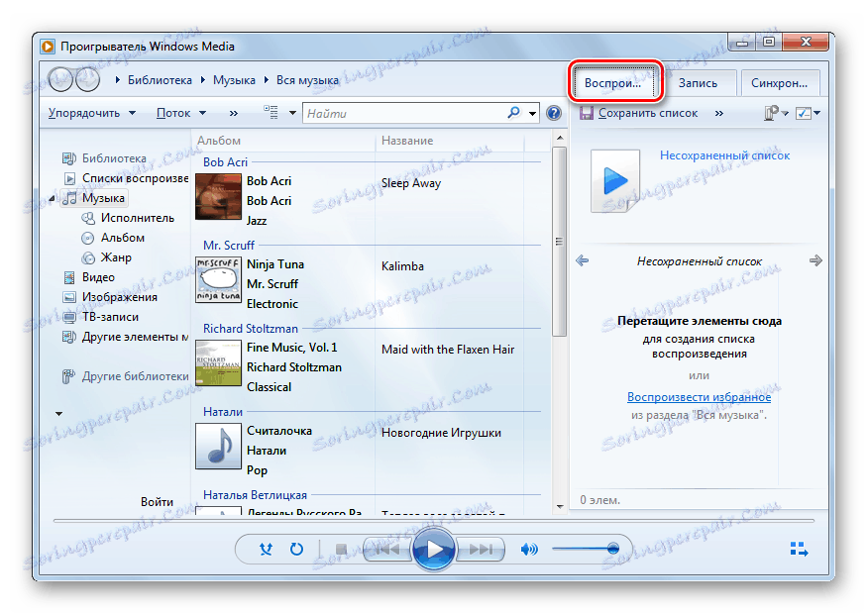Click the Название column header
Screen dimensions: 868x614
click(x=407, y=141)
